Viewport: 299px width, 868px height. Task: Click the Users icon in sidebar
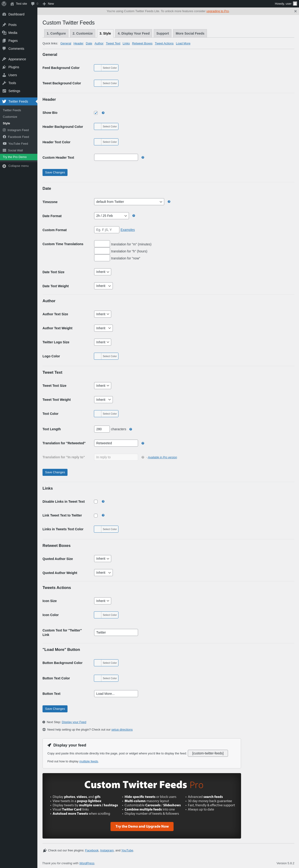[4, 75]
